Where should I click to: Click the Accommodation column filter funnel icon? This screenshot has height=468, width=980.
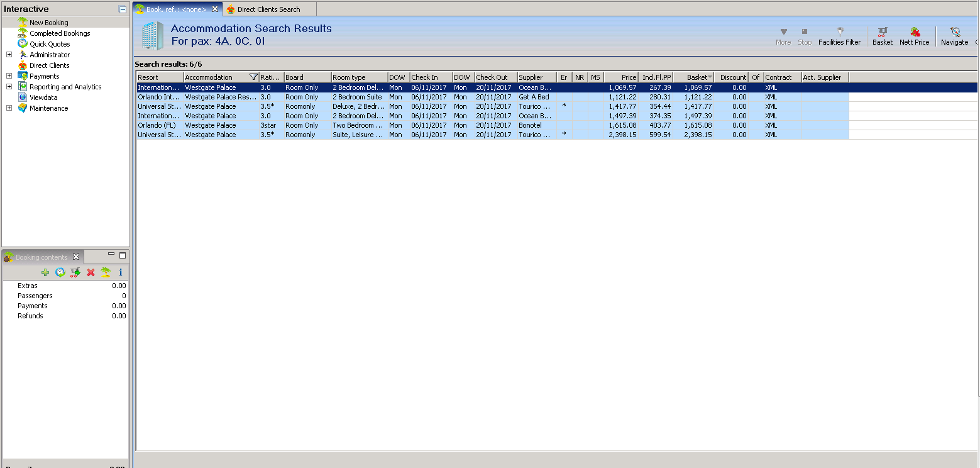[x=253, y=77]
